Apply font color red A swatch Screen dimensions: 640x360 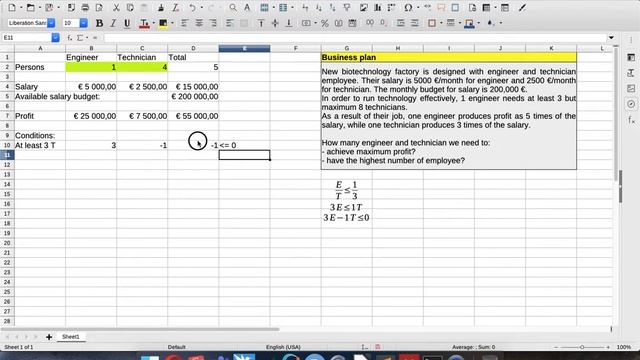[x=144, y=23]
